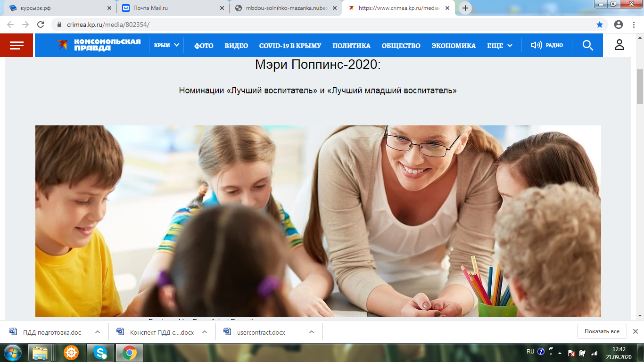Viewport: 644px width, 362px height.
Task: Open options for ПДД подготовка.doc download
Action: pyautogui.click(x=98, y=332)
